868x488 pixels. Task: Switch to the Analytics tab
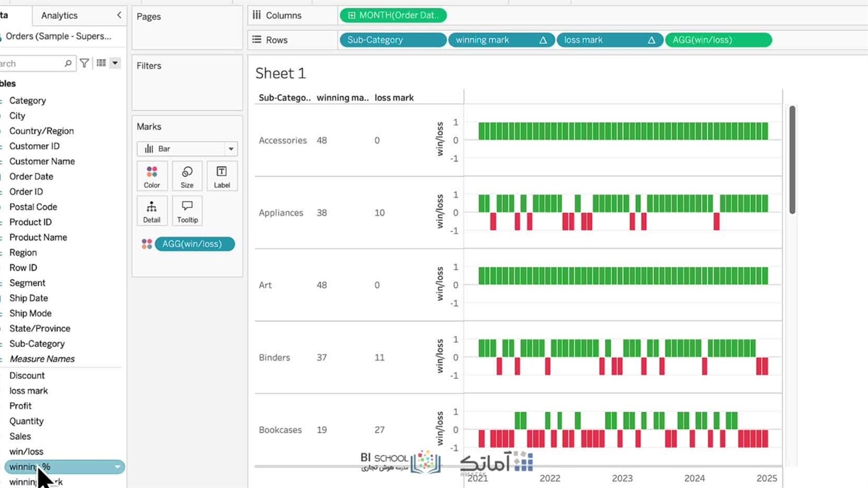point(59,15)
